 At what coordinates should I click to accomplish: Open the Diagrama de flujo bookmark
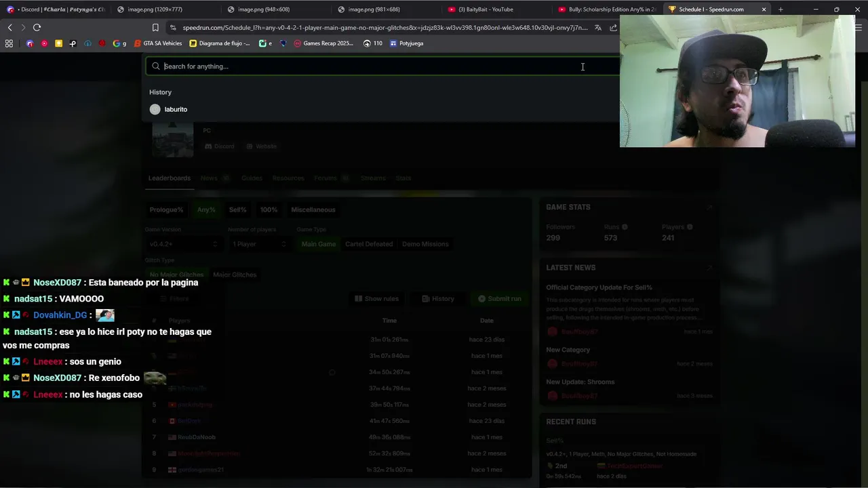220,43
